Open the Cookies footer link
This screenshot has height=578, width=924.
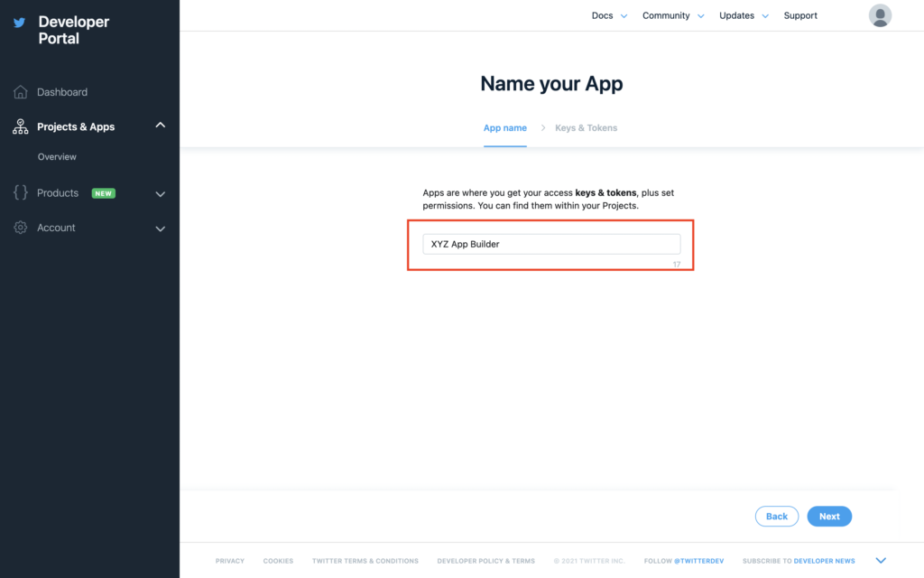tap(278, 561)
